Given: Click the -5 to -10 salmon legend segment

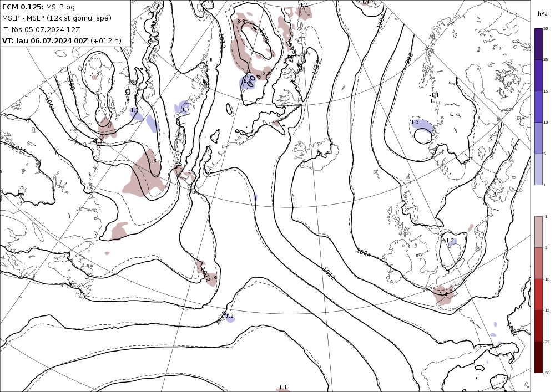Looking at the screenshot, I should (538, 263).
